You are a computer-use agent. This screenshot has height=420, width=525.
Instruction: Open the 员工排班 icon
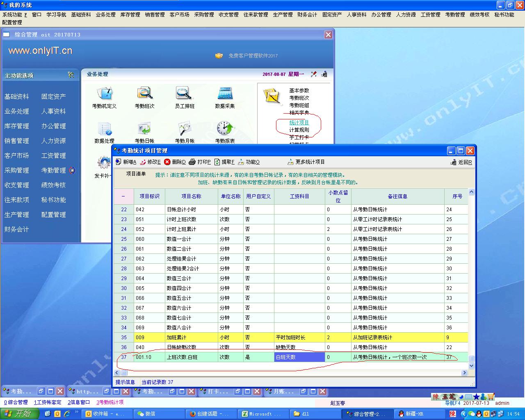pyautogui.click(x=185, y=94)
